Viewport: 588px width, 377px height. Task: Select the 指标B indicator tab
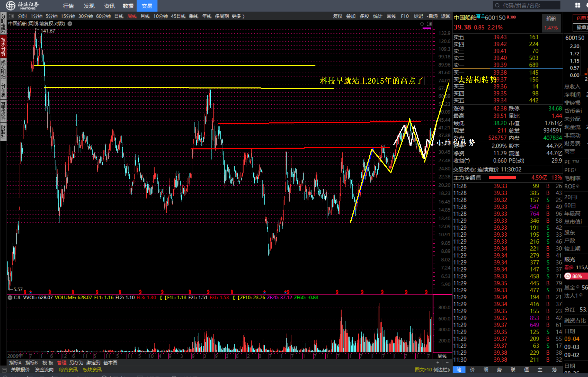[x=32, y=363]
